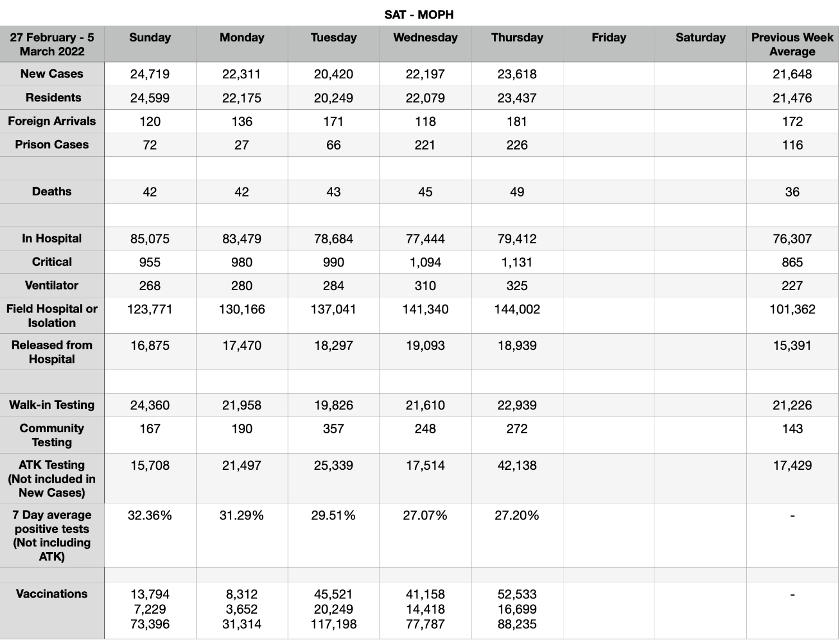Viewport: 840px width, 640px height.
Task: Click the empty Saturday New Cases cell
Action: tap(701, 74)
